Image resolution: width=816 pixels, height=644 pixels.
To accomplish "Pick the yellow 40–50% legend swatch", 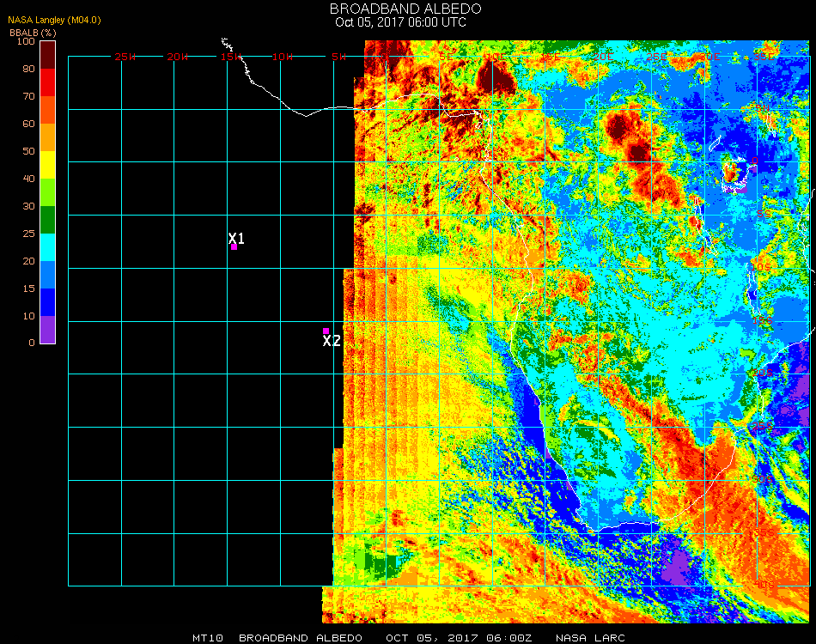I will coord(48,165).
